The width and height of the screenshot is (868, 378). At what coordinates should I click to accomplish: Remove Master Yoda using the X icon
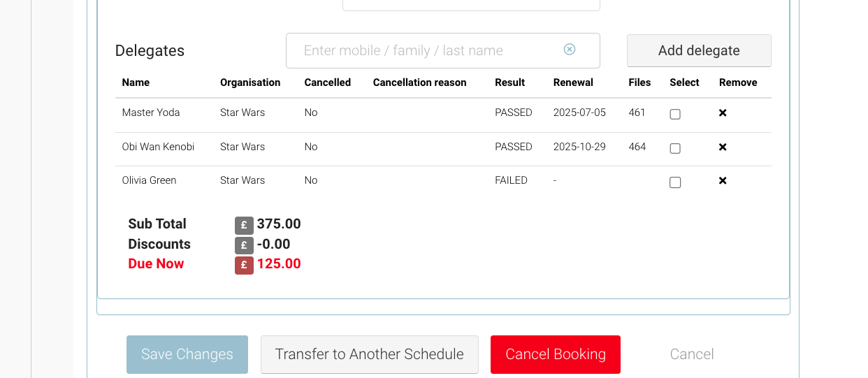(x=723, y=113)
